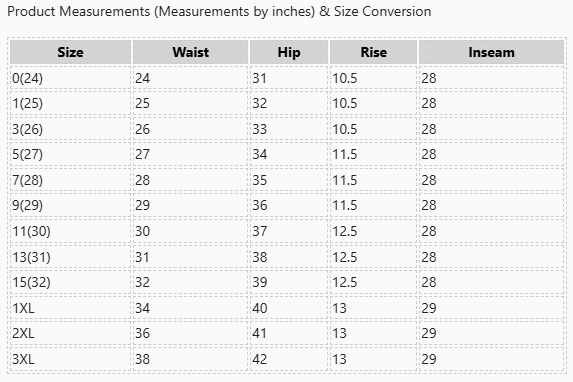Click the Waist column header
The image size is (573, 382).
(x=190, y=52)
